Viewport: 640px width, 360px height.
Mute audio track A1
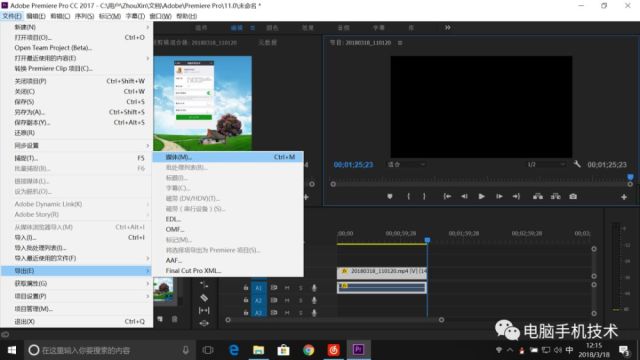(x=287, y=288)
